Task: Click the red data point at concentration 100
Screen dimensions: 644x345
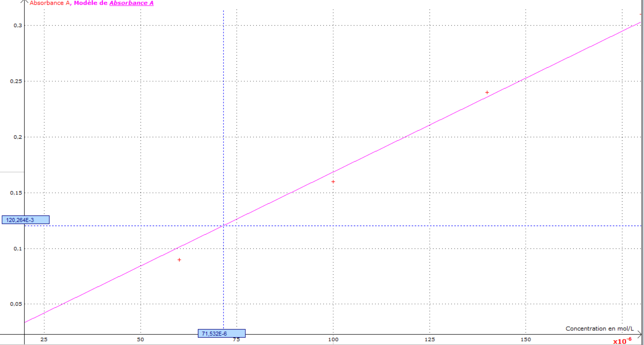Action: pos(333,182)
